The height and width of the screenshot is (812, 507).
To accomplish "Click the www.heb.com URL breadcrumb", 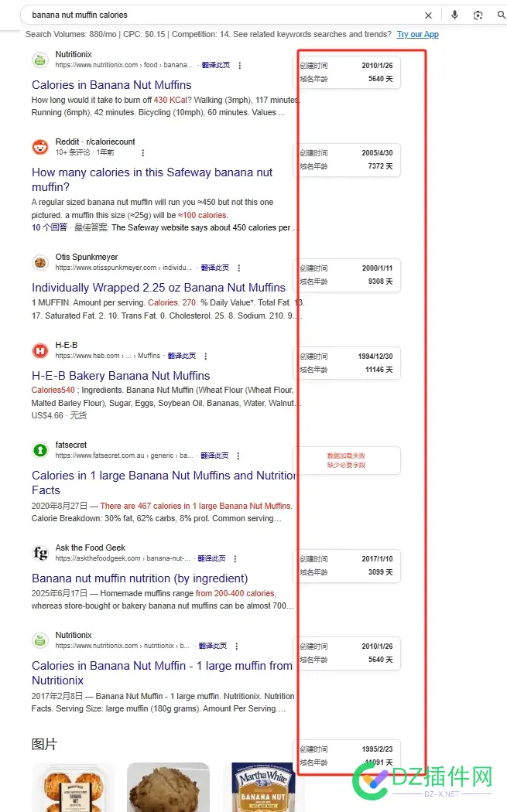I will tap(108, 356).
